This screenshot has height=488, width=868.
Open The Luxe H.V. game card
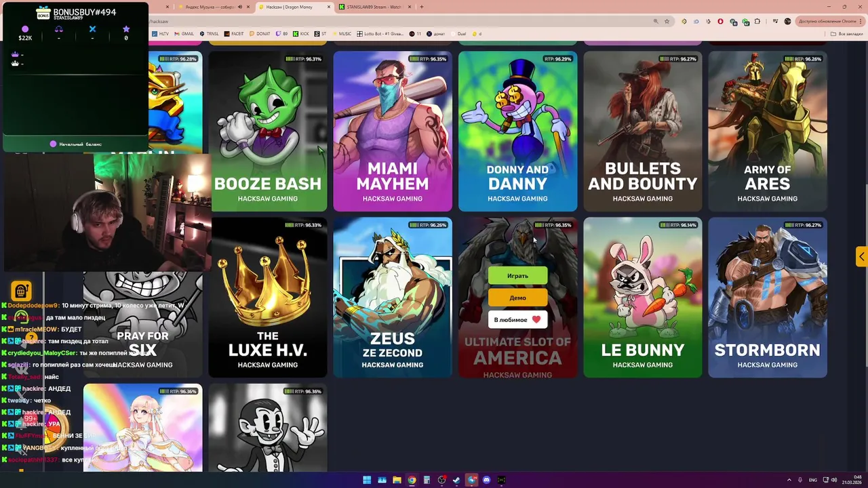point(268,298)
